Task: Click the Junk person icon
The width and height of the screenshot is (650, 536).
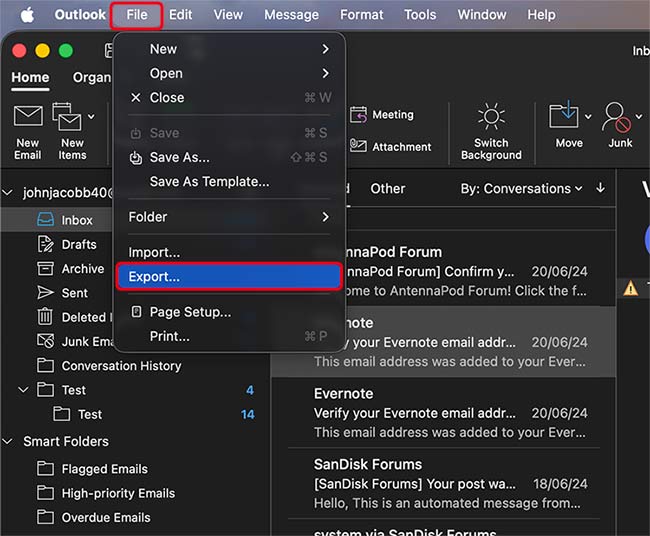Action: tap(616, 117)
